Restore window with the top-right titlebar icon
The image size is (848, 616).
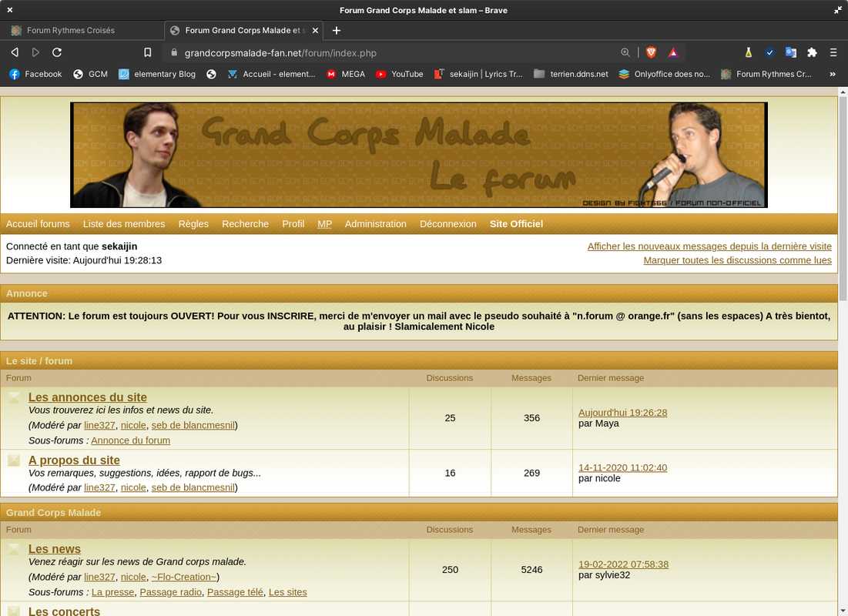pyautogui.click(x=838, y=10)
